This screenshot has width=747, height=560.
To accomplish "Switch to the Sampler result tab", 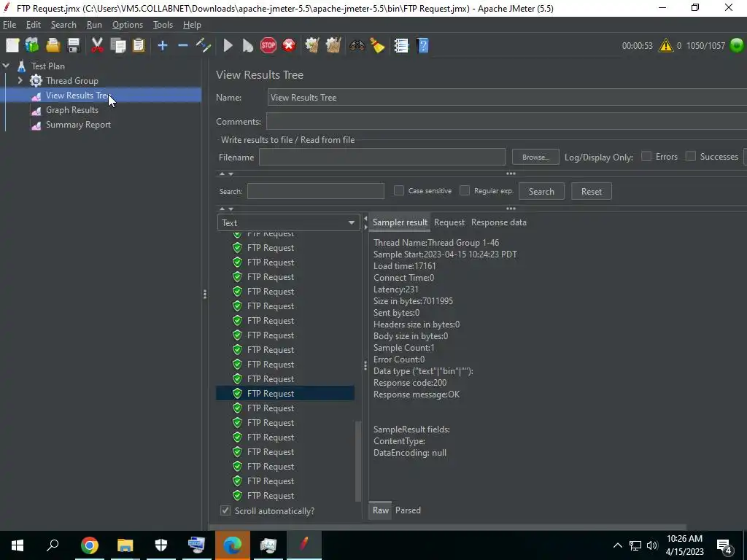I will (400, 222).
